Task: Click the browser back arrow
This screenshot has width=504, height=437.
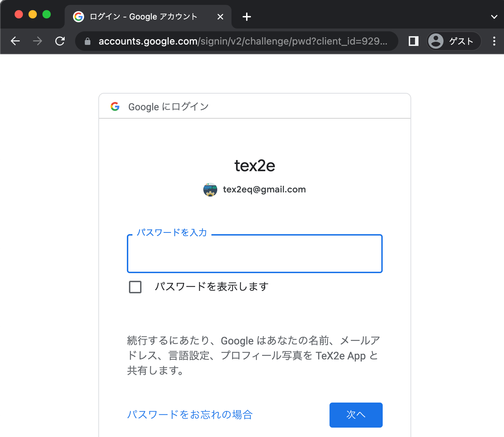Action: coord(15,41)
